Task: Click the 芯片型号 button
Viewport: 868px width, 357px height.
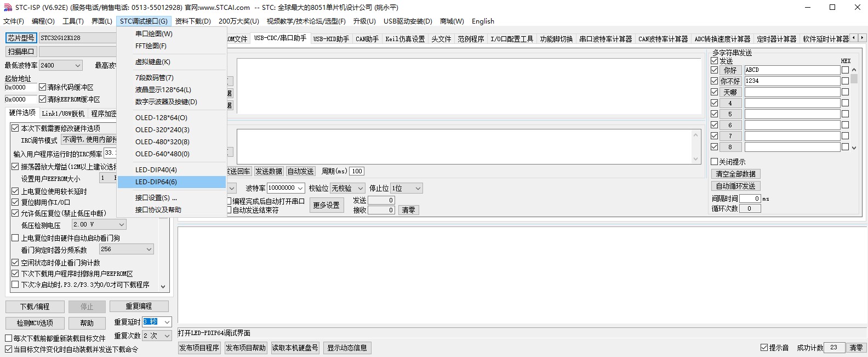Action: (x=21, y=38)
